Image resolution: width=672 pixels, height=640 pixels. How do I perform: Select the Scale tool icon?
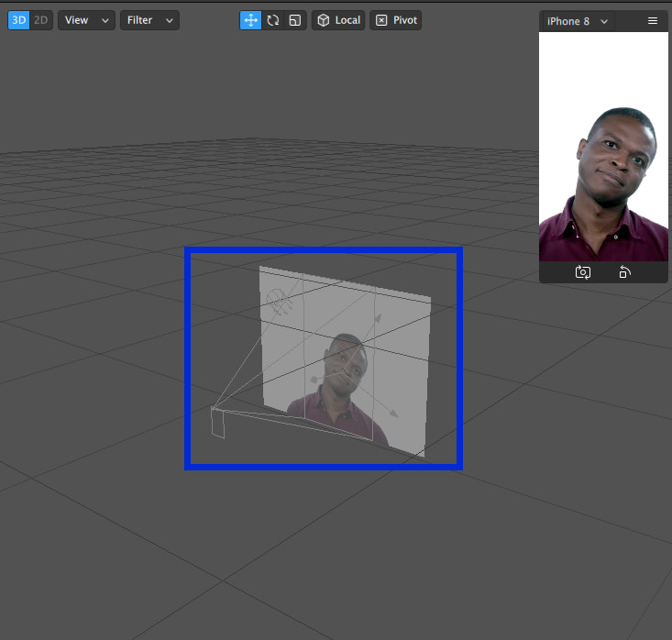[x=294, y=20]
